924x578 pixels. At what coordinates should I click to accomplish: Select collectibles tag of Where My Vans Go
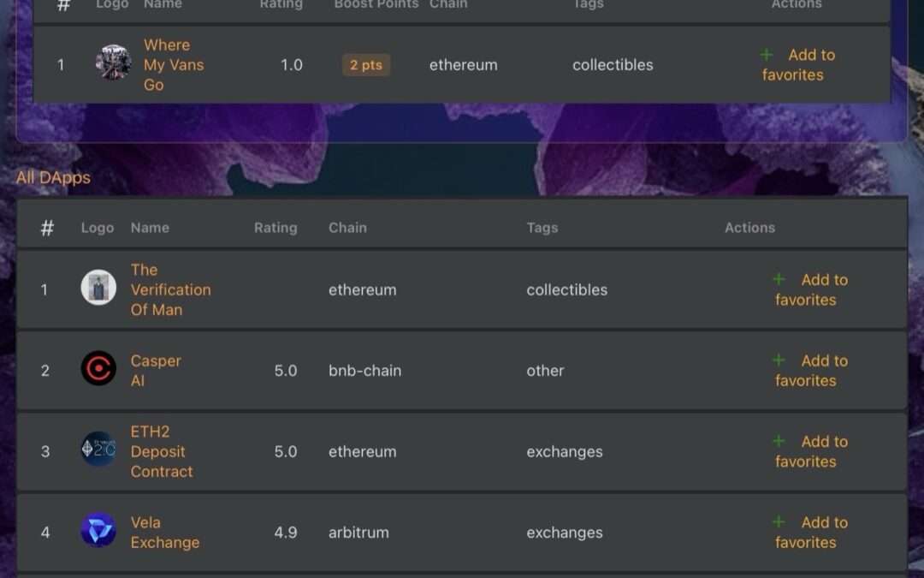(613, 65)
